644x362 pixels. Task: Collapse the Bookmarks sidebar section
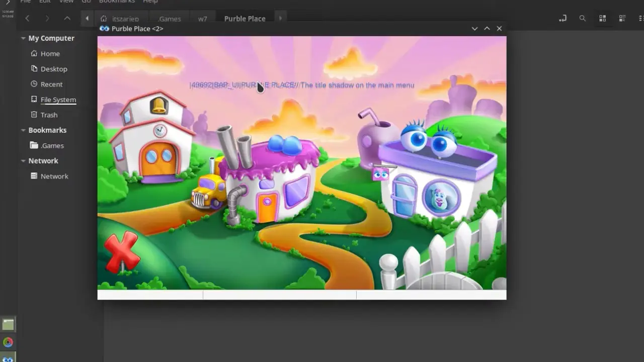[x=23, y=130]
